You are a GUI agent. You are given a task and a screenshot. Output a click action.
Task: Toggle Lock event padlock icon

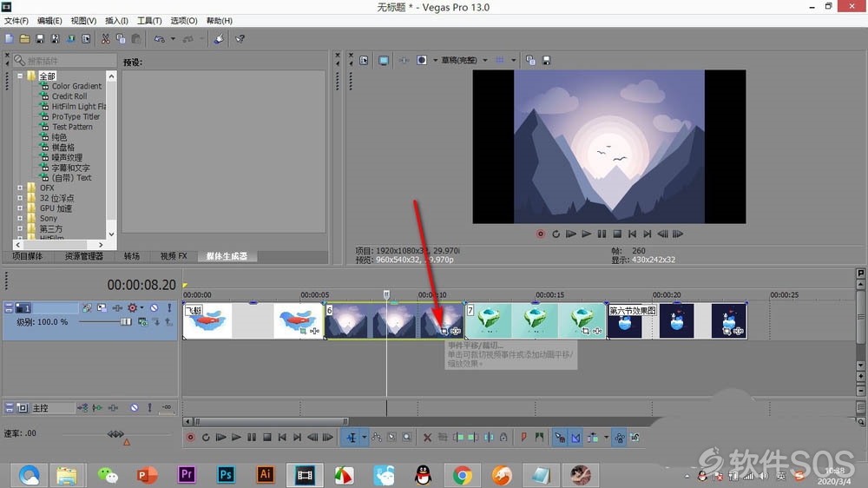coord(503,438)
